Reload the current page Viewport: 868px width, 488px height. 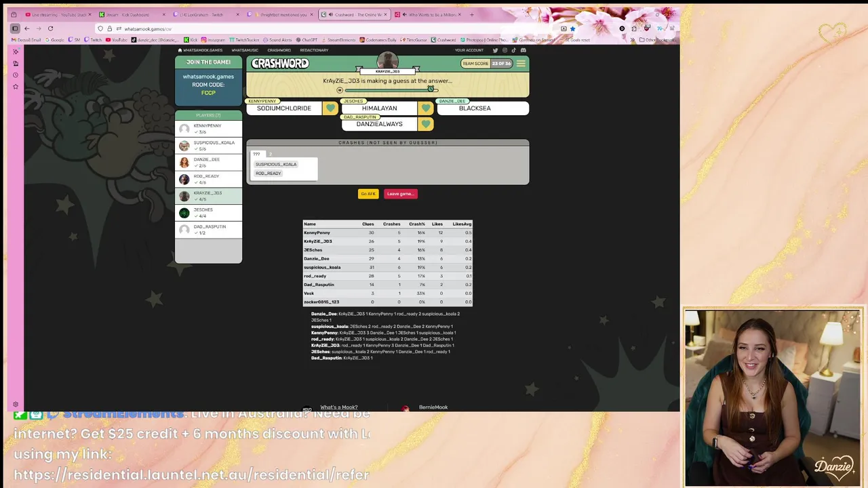(x=50, y=28)
